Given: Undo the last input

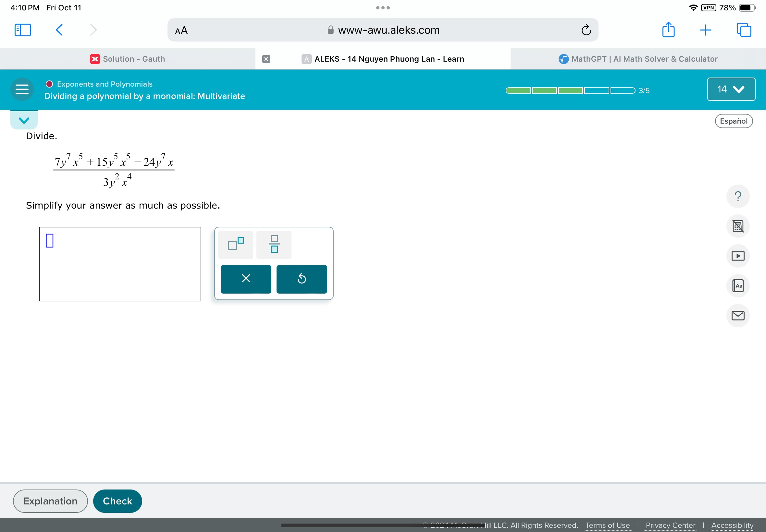Looking at the screenshot, I should click(302, 279).
